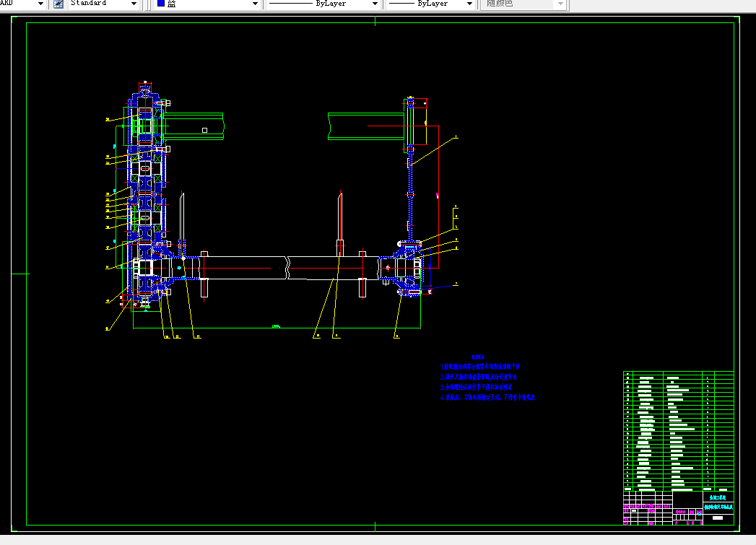
Task: Expand the first ByLayer linetype dropdown
Action: [375, 4]
